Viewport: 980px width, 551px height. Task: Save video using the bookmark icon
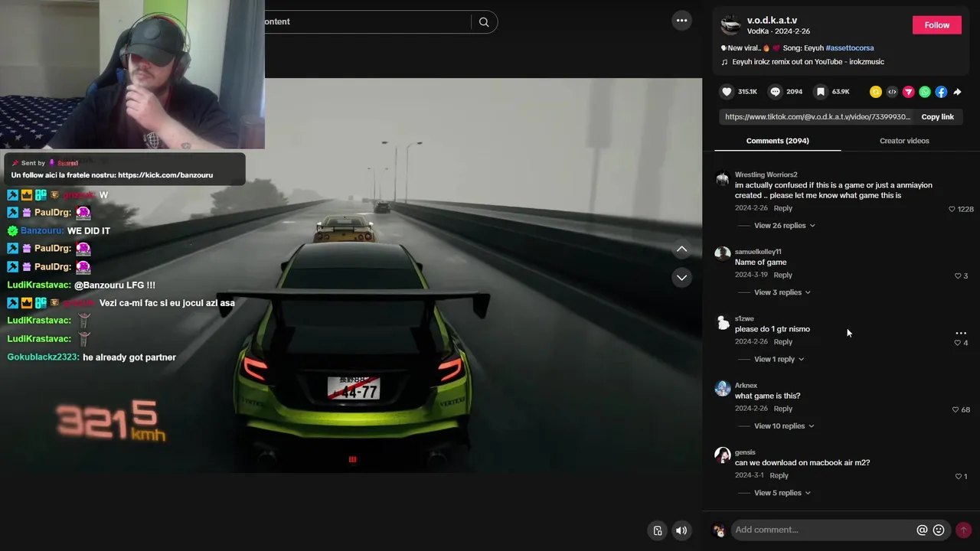coord(820,92)
